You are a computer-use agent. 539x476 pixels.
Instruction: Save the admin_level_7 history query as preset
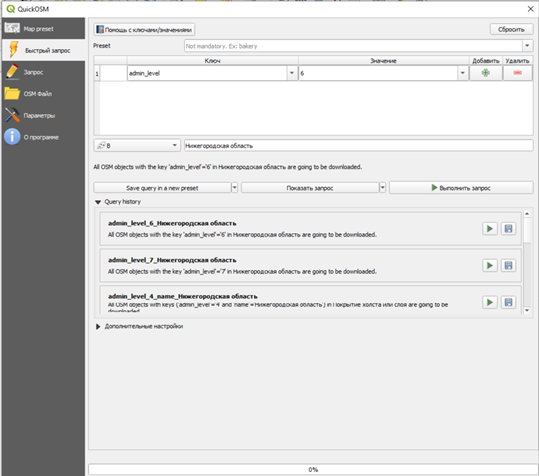(x=508, y=265)
